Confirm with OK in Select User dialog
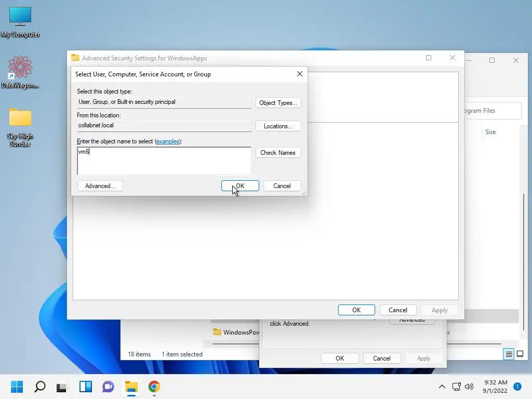Screen dimensions: 532x399 click(240, 186)
